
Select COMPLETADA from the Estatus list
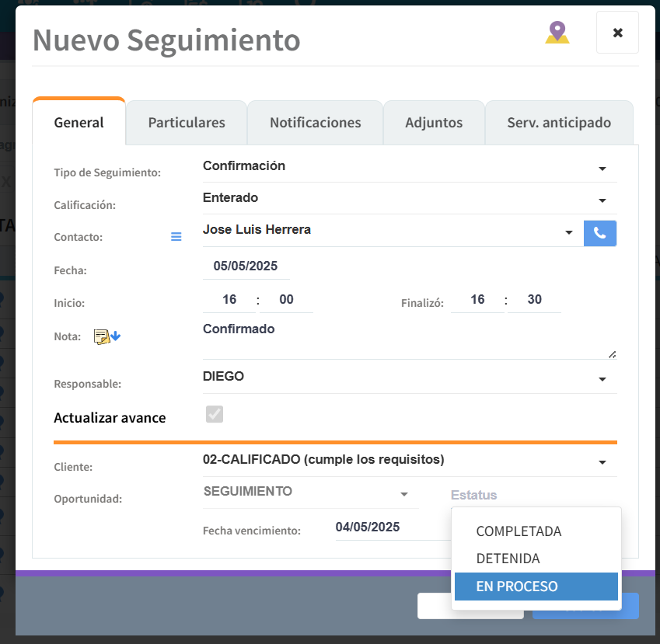click(x=519, y=532)
